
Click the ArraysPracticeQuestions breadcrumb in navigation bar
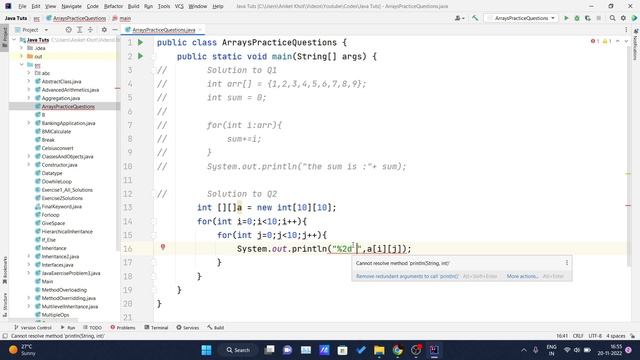[76, 18]
